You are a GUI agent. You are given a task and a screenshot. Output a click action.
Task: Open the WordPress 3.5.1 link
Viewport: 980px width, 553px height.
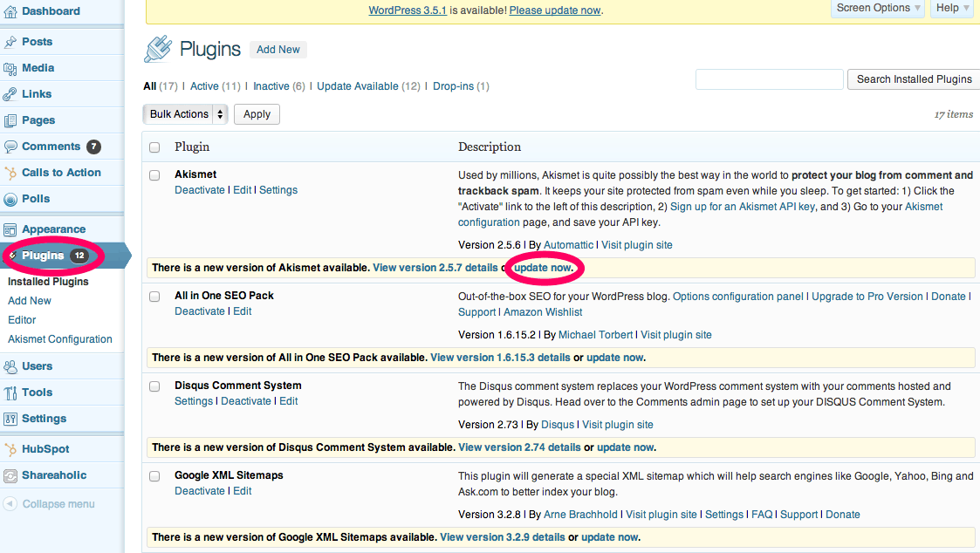coord(408,10)
